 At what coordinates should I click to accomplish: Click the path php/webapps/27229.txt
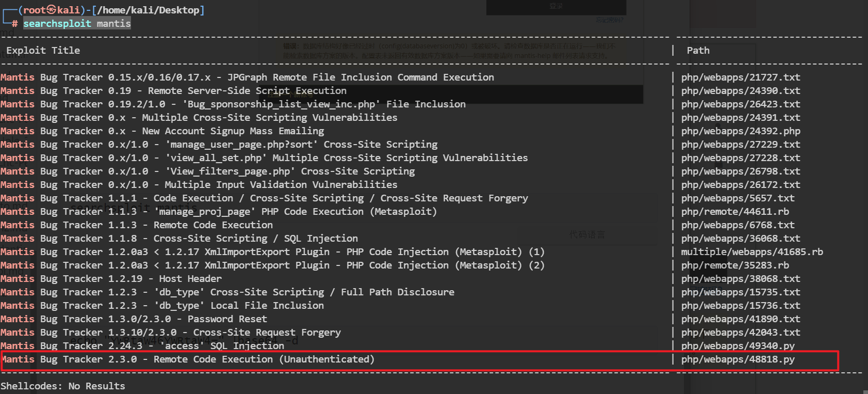coord(741,144)
